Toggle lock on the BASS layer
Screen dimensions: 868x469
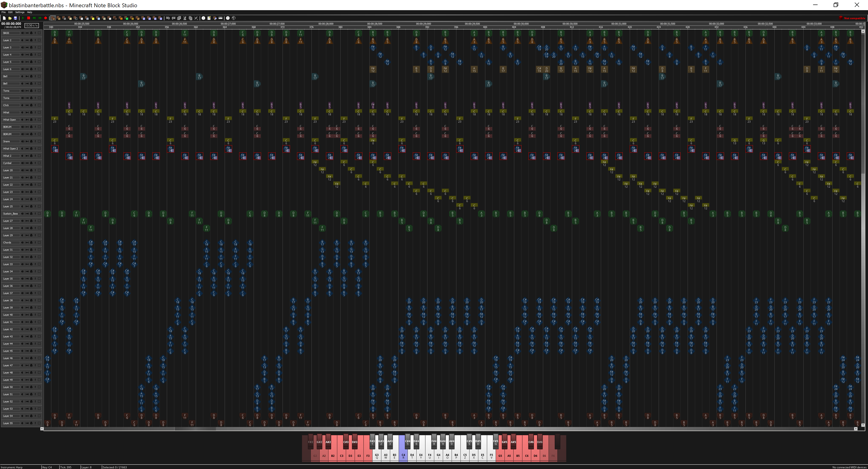(31, 33)
